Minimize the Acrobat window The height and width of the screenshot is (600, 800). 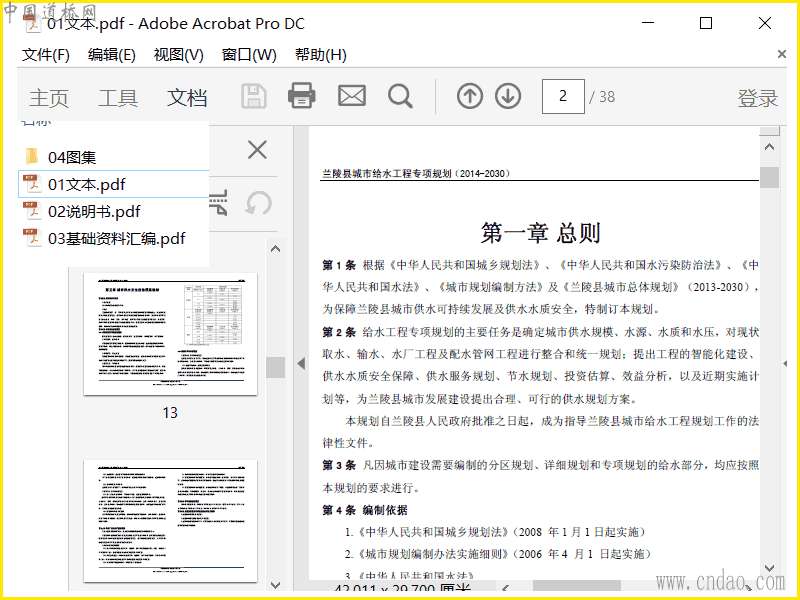click(648, 23)
